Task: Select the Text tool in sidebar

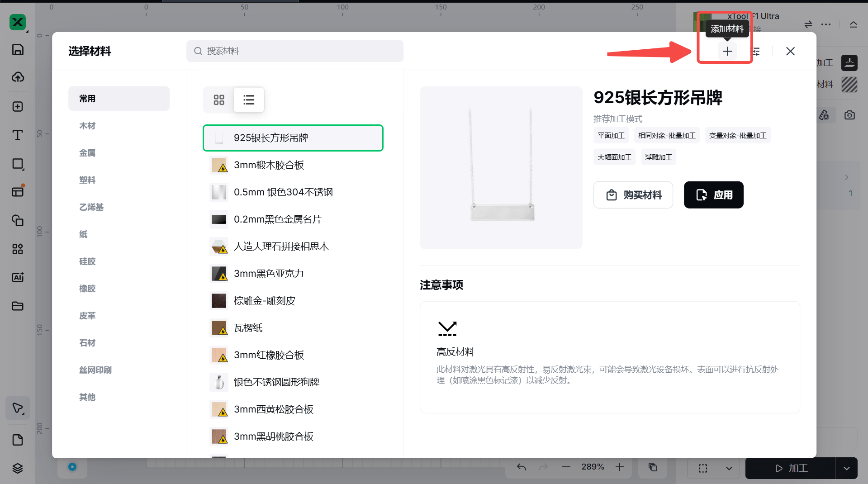Action: pos(18,135)
